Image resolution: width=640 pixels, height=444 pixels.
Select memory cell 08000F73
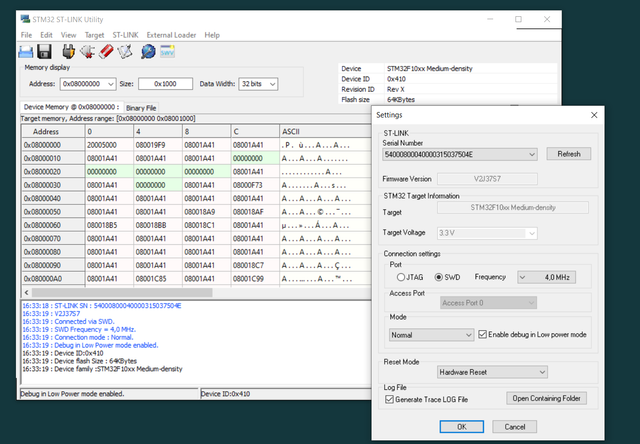coord(255,185)
